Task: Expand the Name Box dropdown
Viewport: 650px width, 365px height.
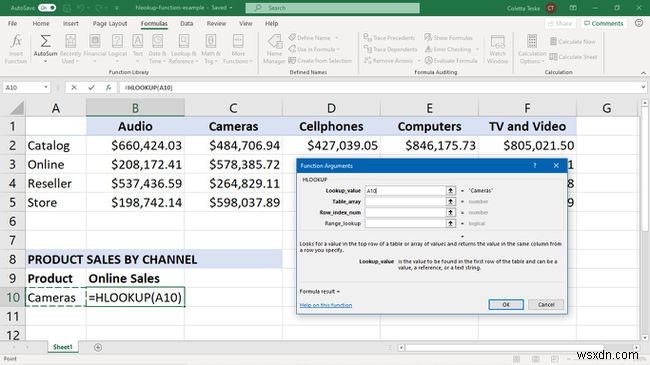Action: pyautogui.click(x=46, y=88)
